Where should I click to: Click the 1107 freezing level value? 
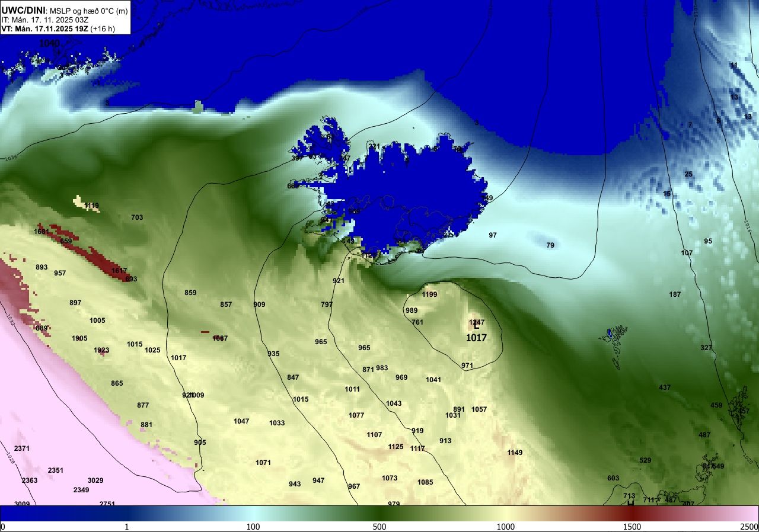[374, 435]
